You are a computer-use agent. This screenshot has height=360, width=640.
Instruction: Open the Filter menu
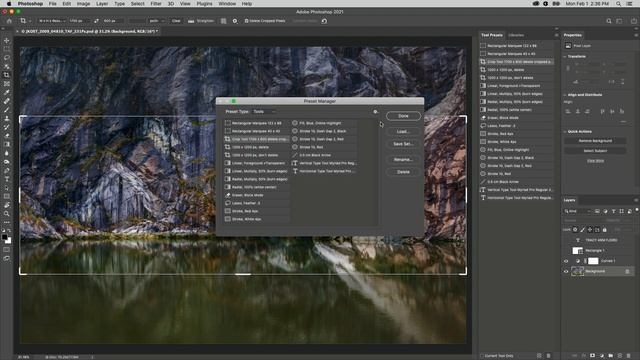tap(156, 4)
